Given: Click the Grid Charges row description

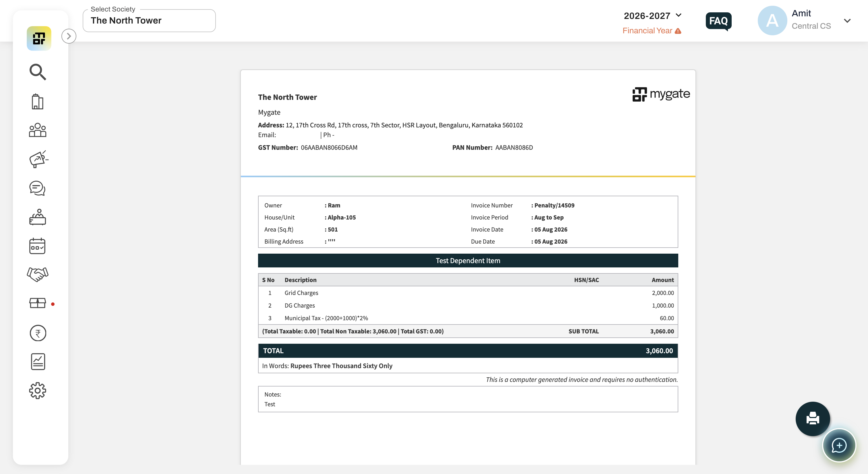Looking at the screenshot, I should 301,293.
